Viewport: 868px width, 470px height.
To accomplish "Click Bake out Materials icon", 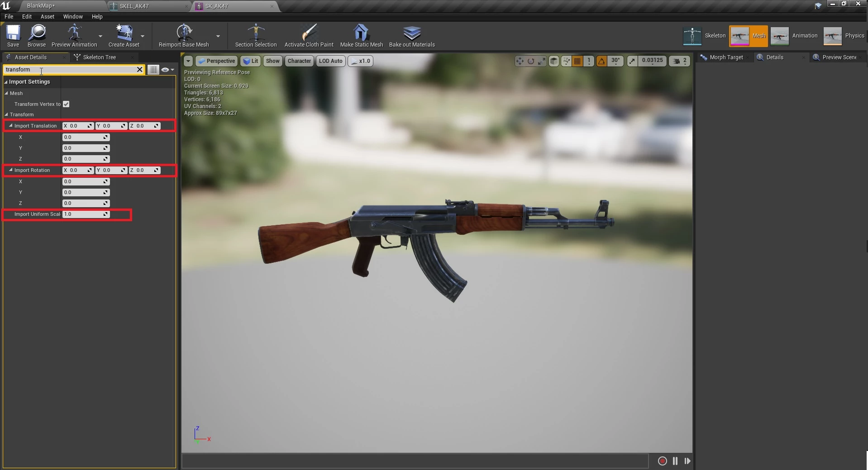I will click(x=412, y=35).
